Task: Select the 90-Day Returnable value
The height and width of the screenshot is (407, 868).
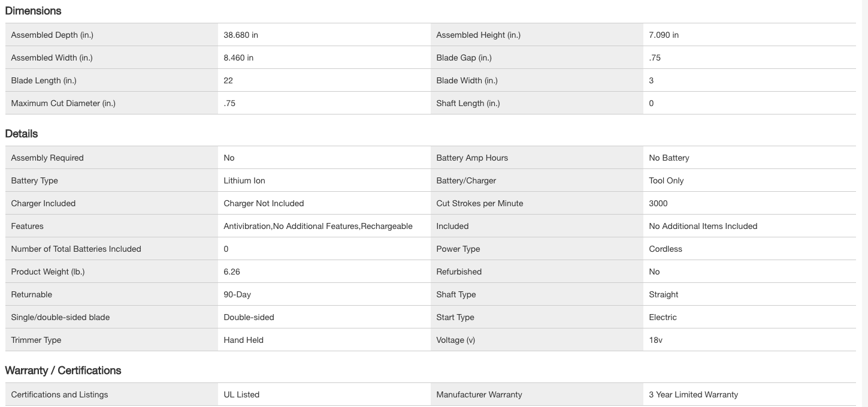Action: [237, 294]
